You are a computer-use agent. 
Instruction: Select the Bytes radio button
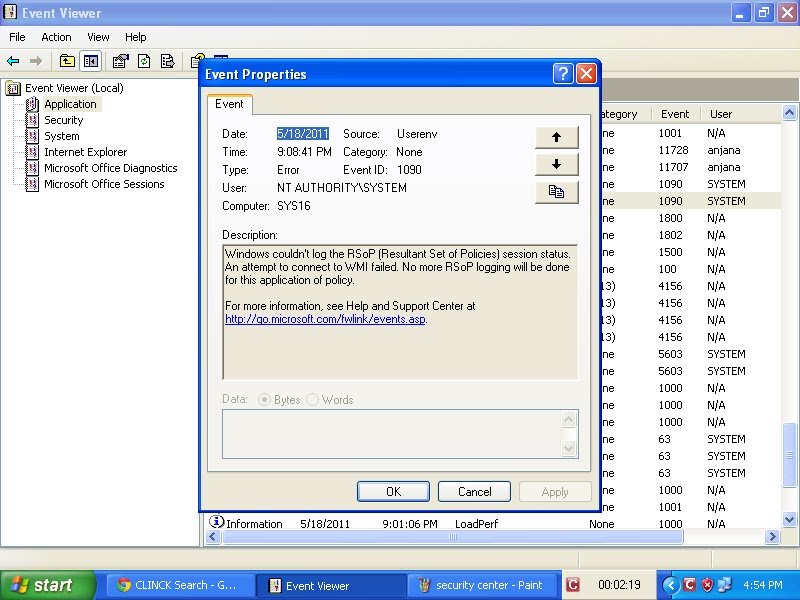pos(264,399)
